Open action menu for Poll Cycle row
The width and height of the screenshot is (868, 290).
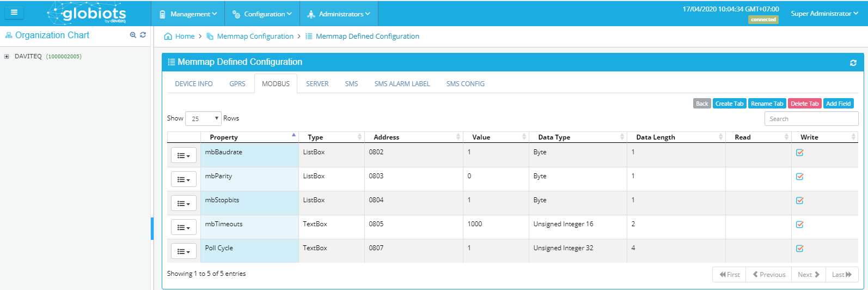[184, 251]
